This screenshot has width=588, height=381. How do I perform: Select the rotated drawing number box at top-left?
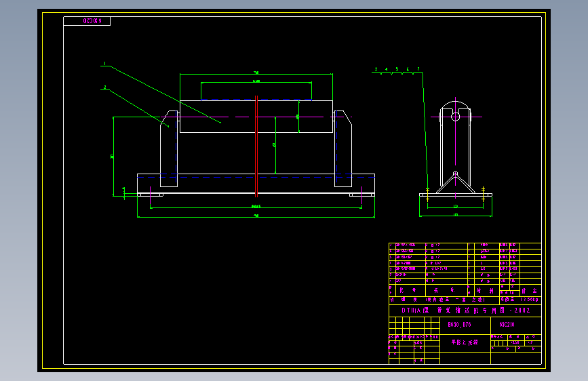(87, 21)
